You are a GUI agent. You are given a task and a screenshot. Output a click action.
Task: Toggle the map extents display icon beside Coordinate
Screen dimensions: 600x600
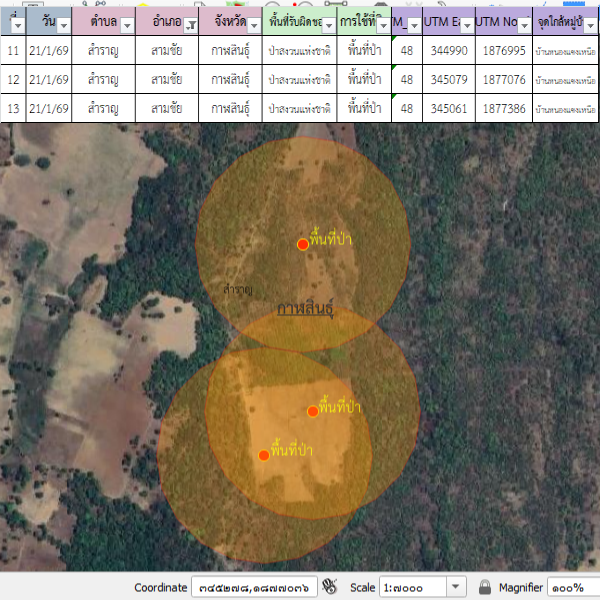pyautogui.click(x=331, y=587)
